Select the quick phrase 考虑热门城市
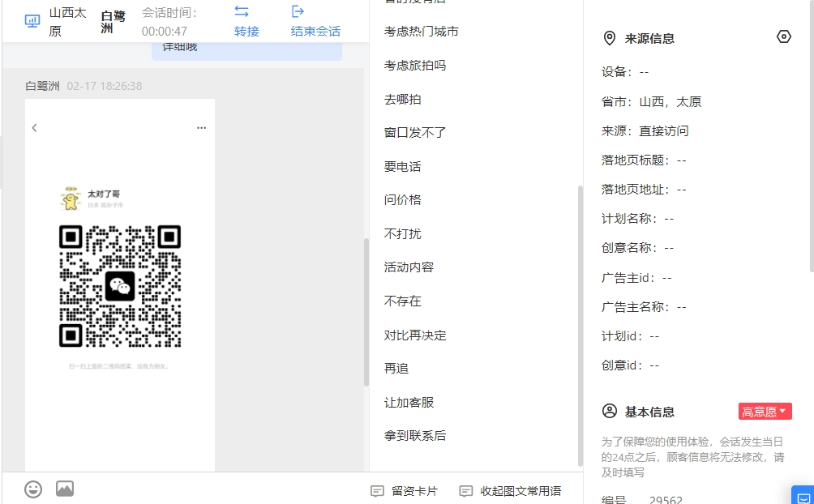Screen dimensions: 814x504 pos(421,32)
